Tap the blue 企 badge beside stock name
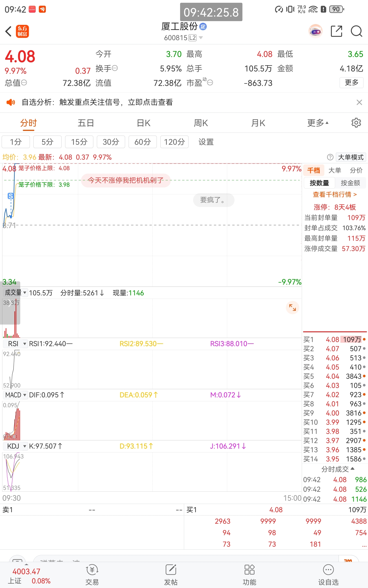368x588 pixels. pos(203,26)
